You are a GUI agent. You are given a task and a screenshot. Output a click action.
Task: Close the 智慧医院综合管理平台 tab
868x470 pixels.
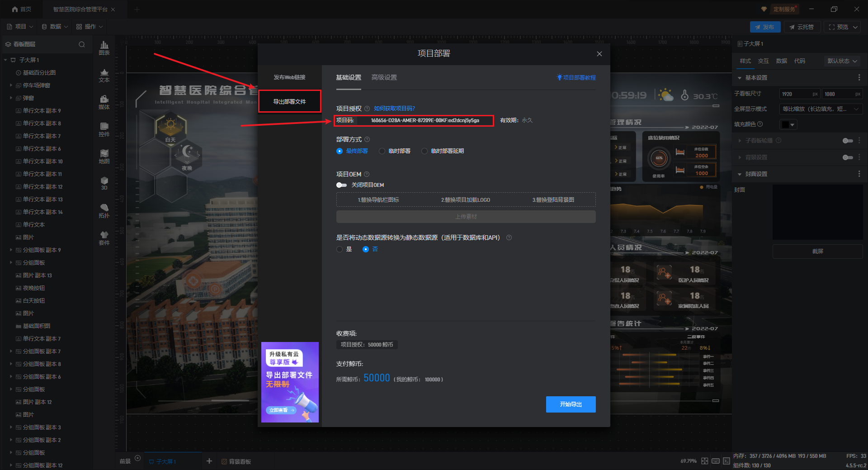point(113,9)
